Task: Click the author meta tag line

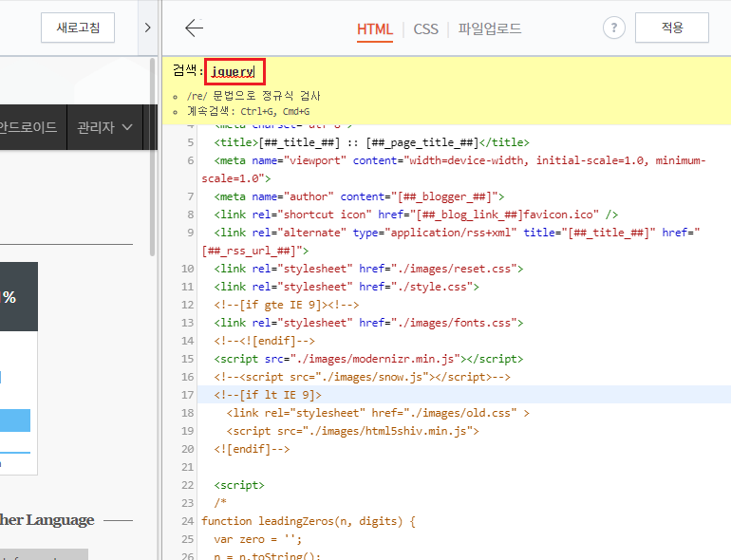Action: [359, 196]
